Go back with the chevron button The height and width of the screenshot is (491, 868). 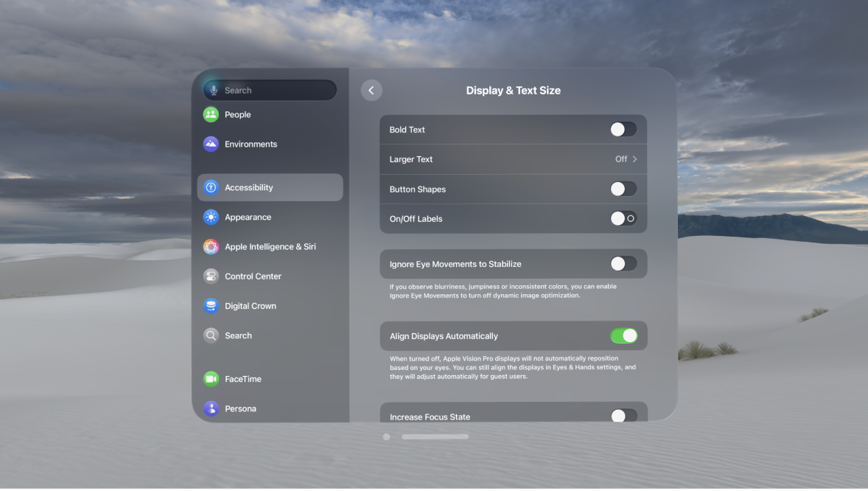pos(371,91)
